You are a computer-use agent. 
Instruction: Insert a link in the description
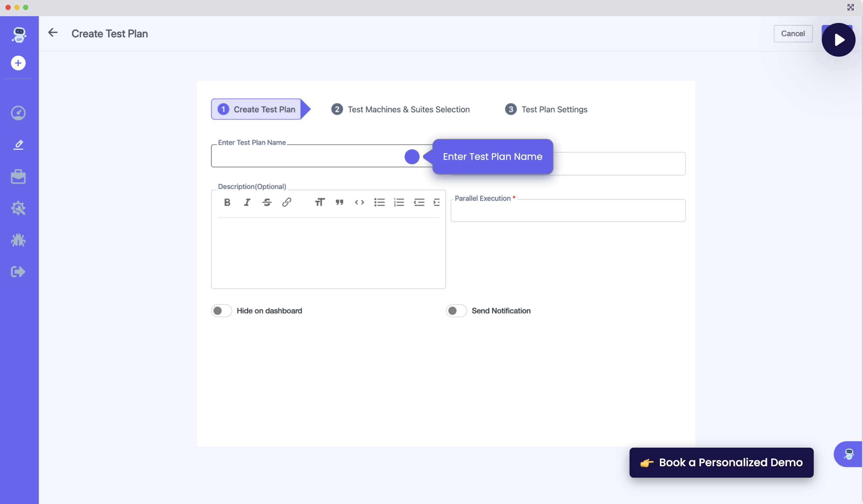(287, 202)
